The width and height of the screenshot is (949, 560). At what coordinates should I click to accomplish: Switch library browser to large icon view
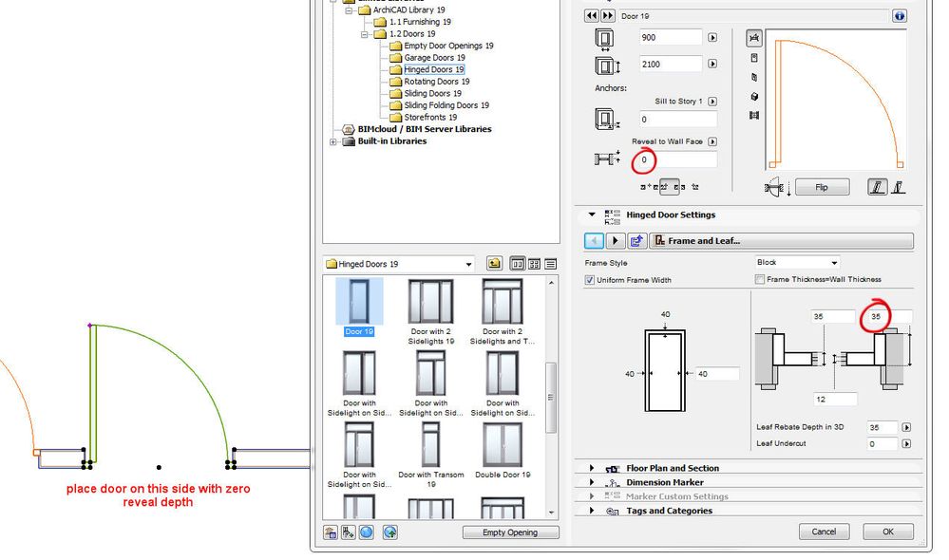tap(518, 264)
